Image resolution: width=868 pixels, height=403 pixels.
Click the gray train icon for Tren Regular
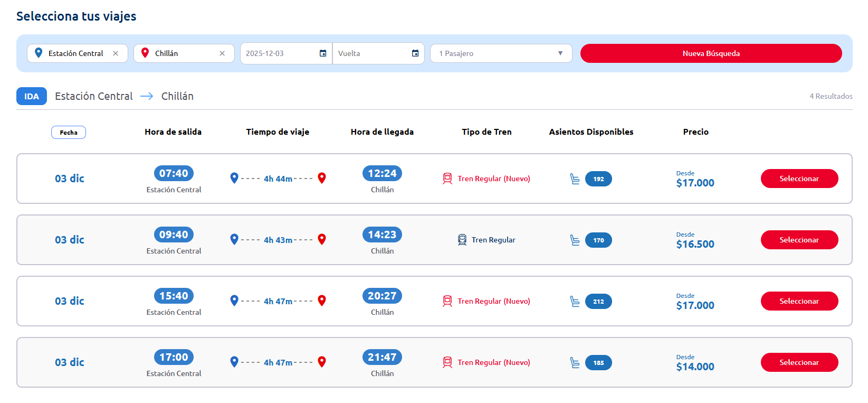pos(462,240)
